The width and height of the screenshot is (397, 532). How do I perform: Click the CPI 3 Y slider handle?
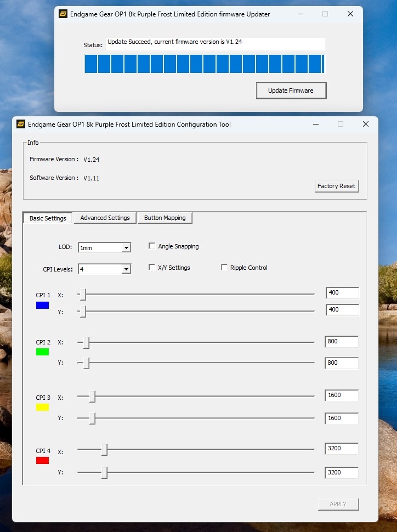(x=92, y=418)
